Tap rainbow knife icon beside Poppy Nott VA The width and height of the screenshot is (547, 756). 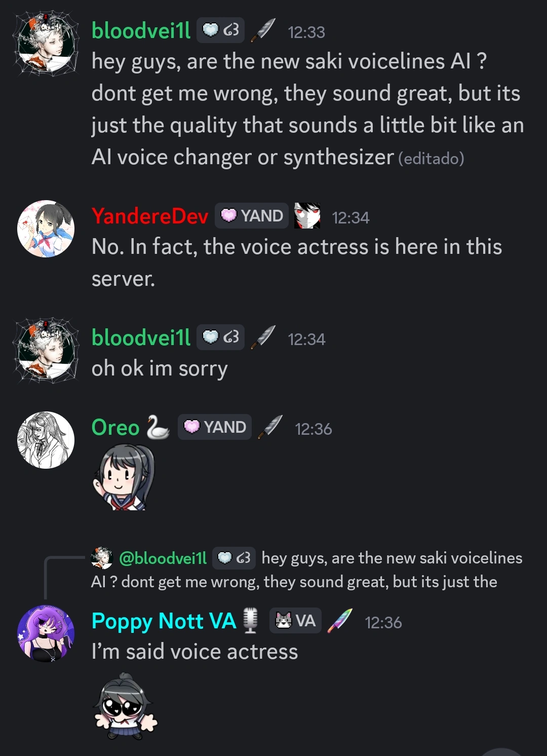pyautogui.click(x=340, y=621)
